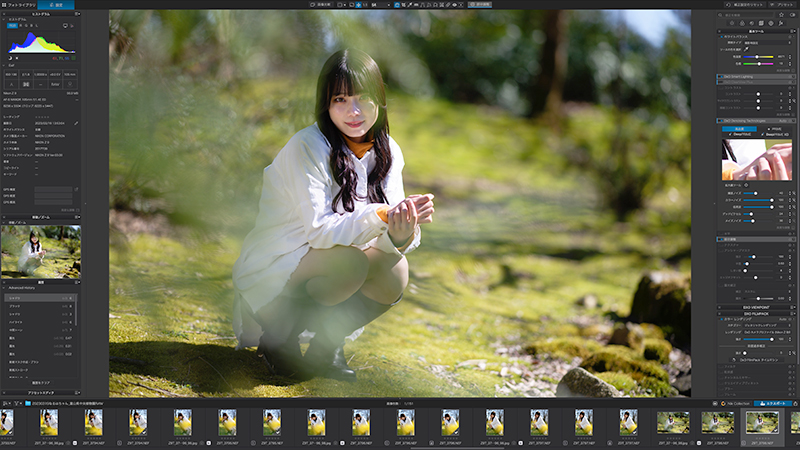Open the white balance setting dropdown

767,43
